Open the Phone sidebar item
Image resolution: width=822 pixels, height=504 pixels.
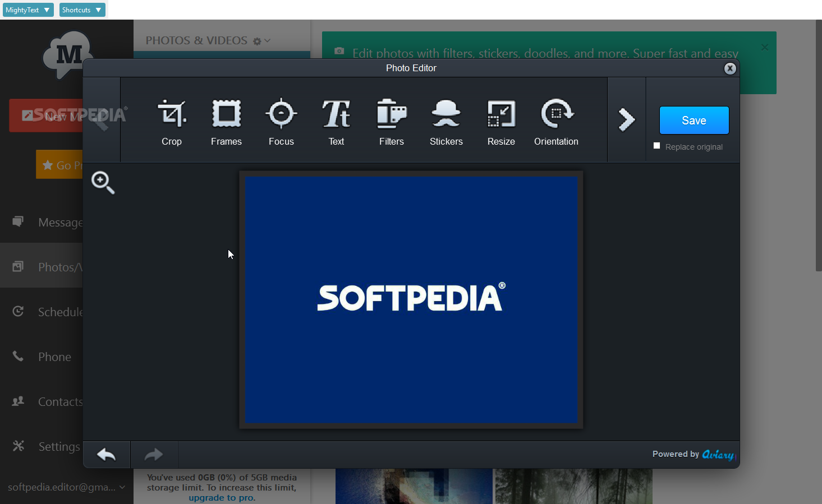coord(42,357)
